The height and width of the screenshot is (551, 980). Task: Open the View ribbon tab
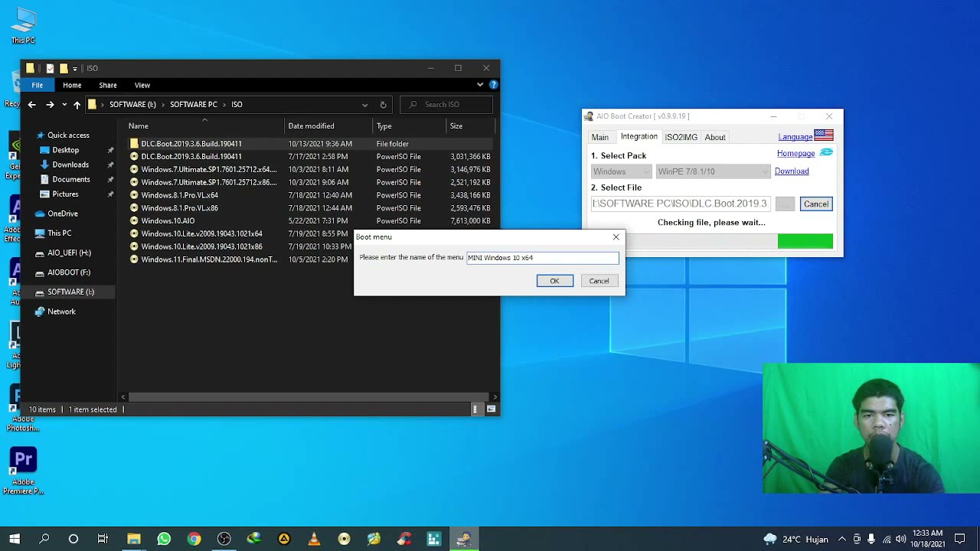coord(142,85)
